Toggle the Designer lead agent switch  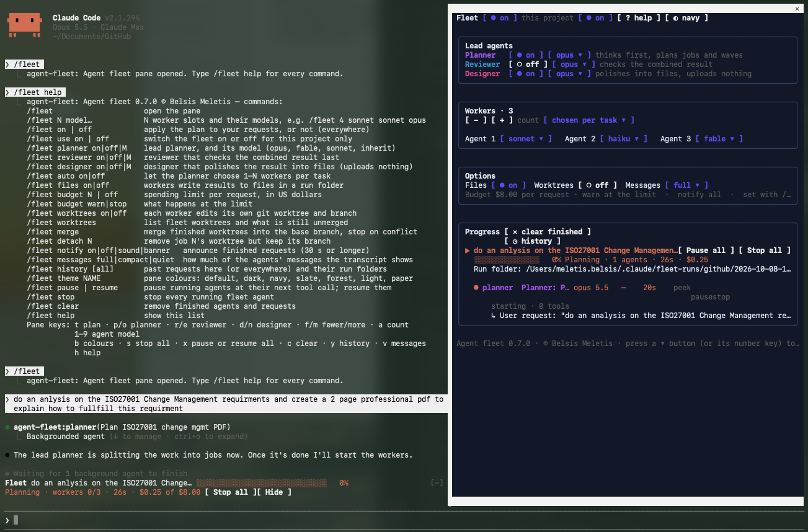point(526,74)
